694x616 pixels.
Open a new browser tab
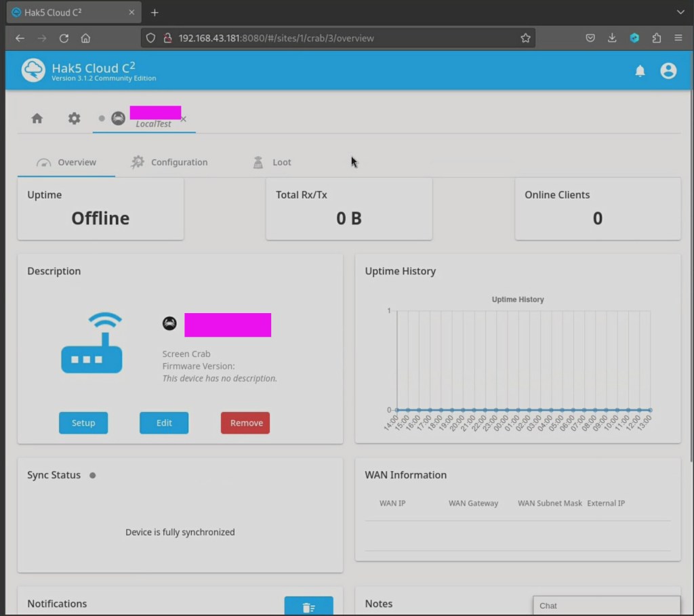(x=155, y=12)
